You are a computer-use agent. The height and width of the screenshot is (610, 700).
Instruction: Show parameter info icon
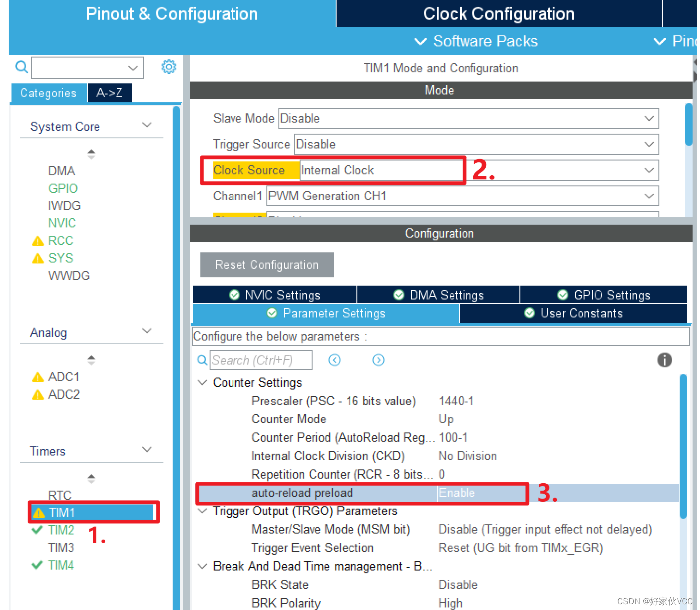[665, 360]
